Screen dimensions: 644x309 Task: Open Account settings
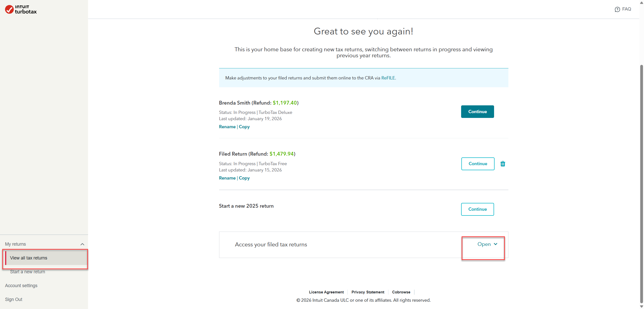click(21, 286)
